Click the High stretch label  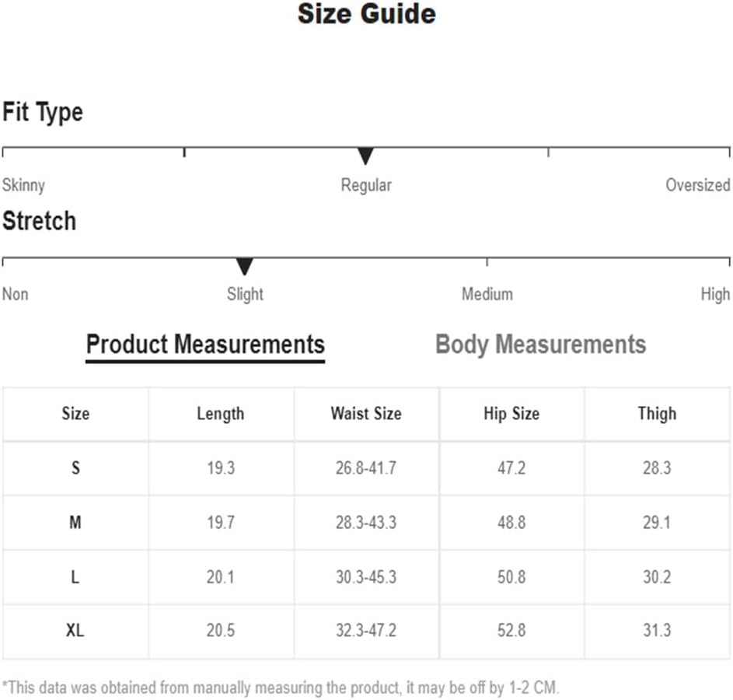tap(715, 294)
